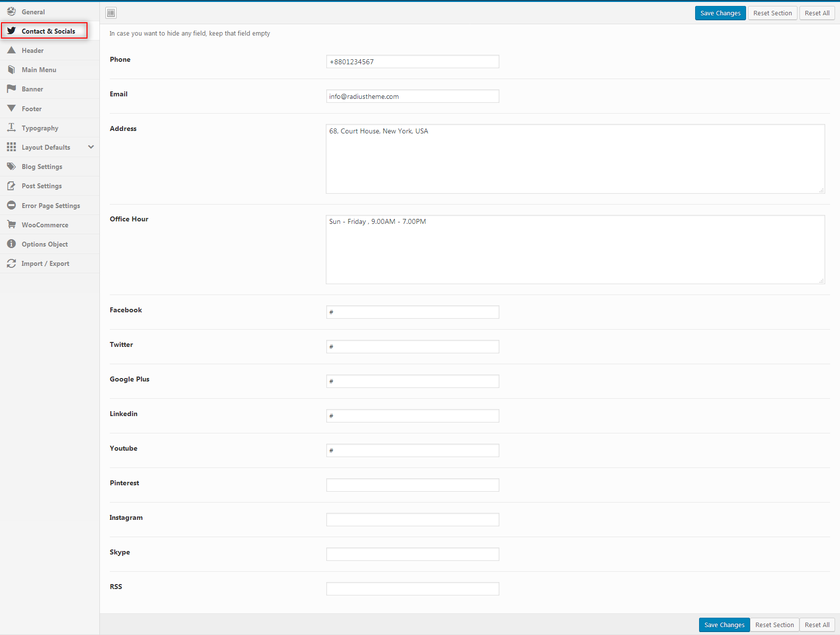This screenshot has height=635, width=840.
Task: Open the WooCommerce settings tab
Action: coord(49,225)
